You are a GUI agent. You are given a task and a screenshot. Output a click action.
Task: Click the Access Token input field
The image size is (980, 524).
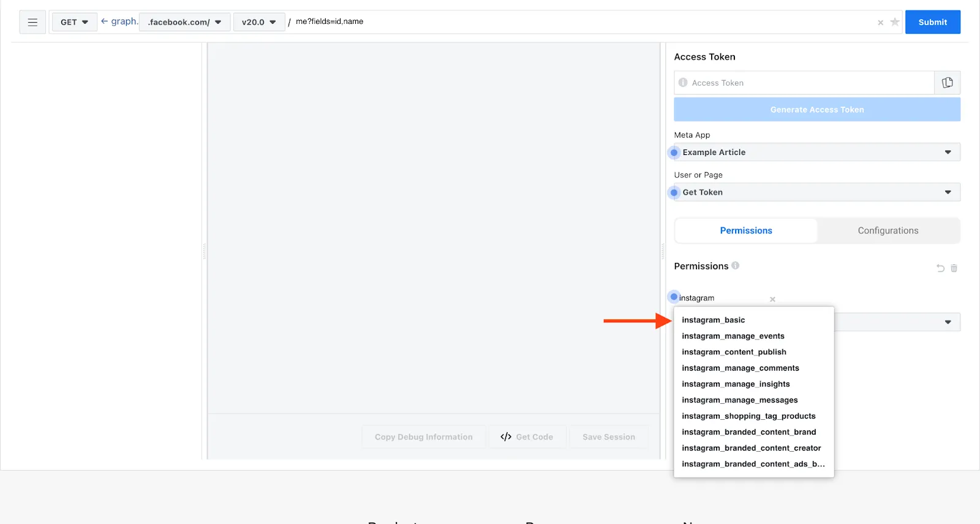coord(804,83)
